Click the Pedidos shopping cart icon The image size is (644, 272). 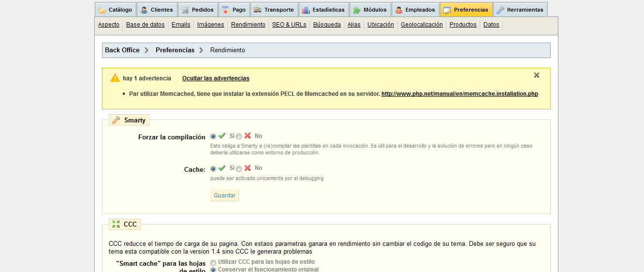point(185,10)
